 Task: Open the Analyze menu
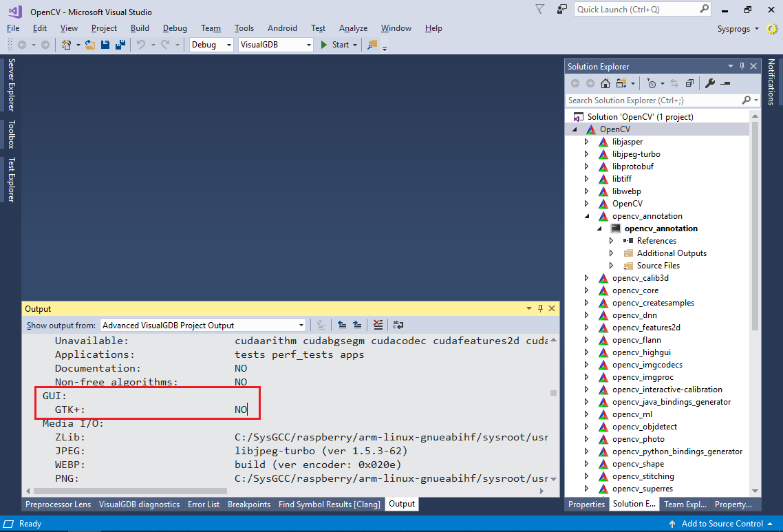coord(353,28)
